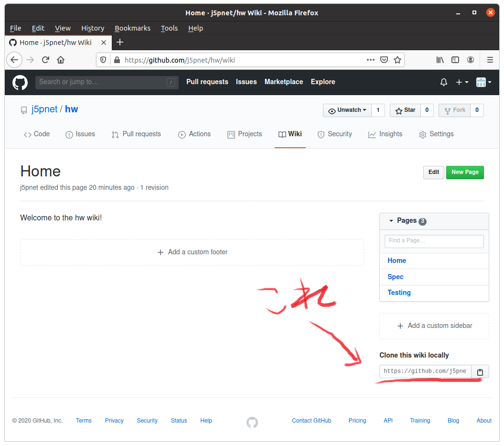Open Pull requests in GitHub header
The height and width of the screenshot is (446, 504).
click(207, 82)
